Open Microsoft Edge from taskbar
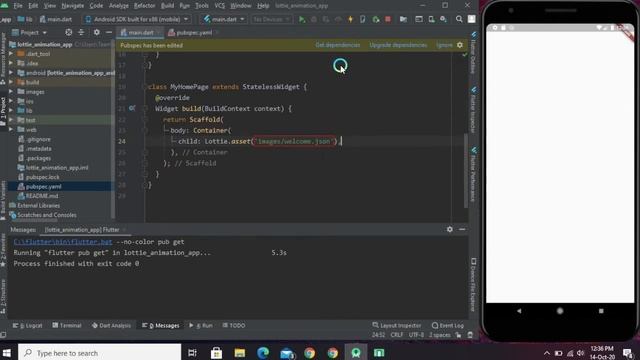The width and height of the screenshot is (640, 360). (263, 353)
